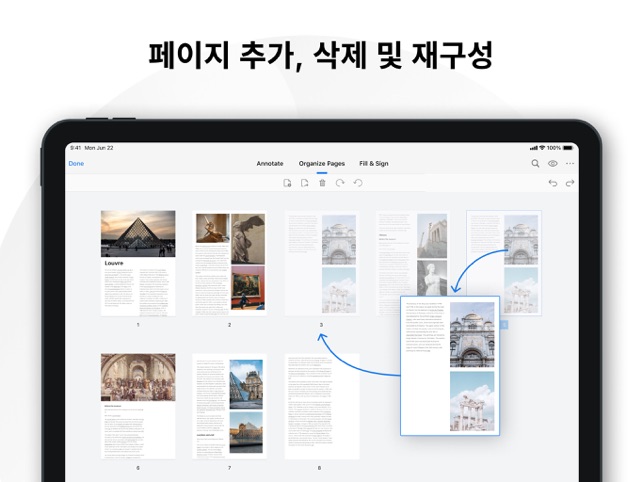Open the Fill & Sign tab
The image size is (643, 482).
click(x=374, y=163)
